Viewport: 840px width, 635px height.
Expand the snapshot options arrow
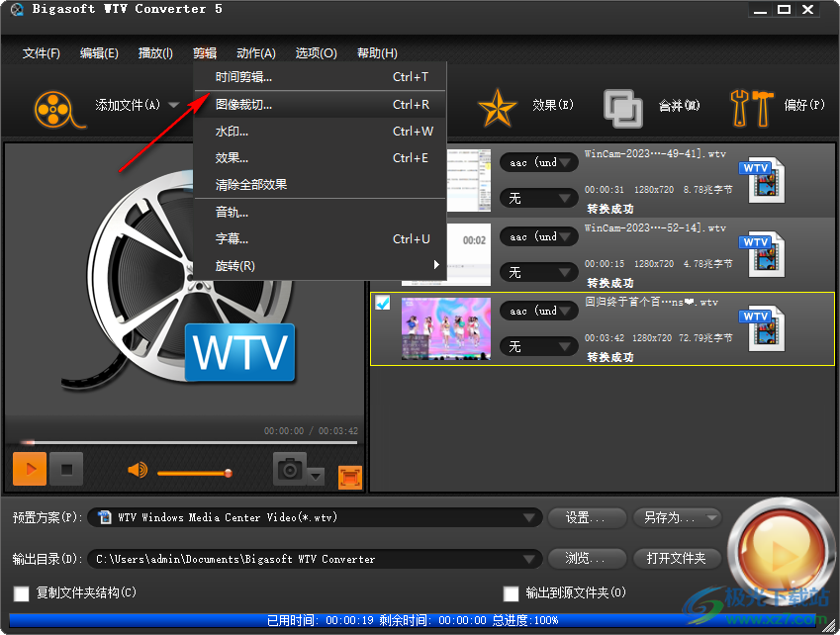(316, 476)
